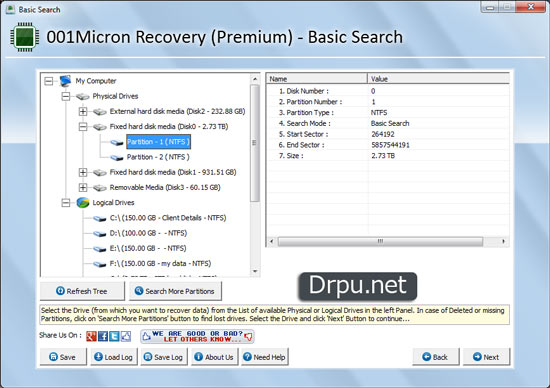Click the Refresh Tree button

click(x=82, y=291)
